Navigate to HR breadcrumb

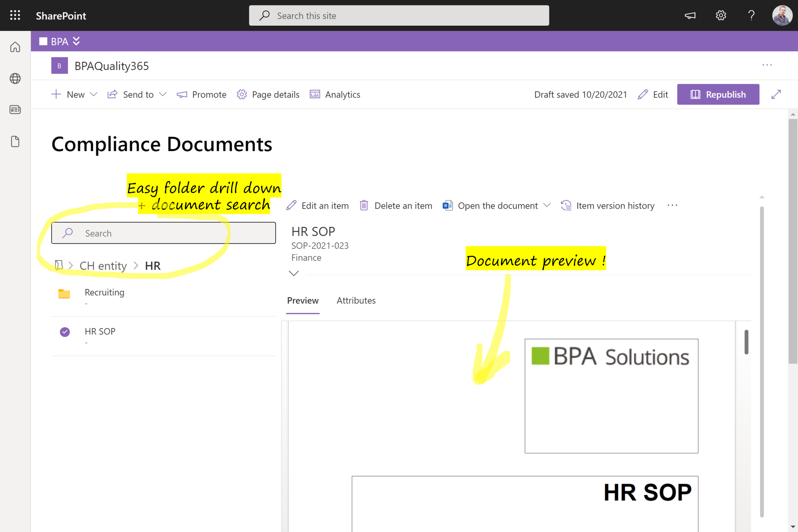(153, 266)
